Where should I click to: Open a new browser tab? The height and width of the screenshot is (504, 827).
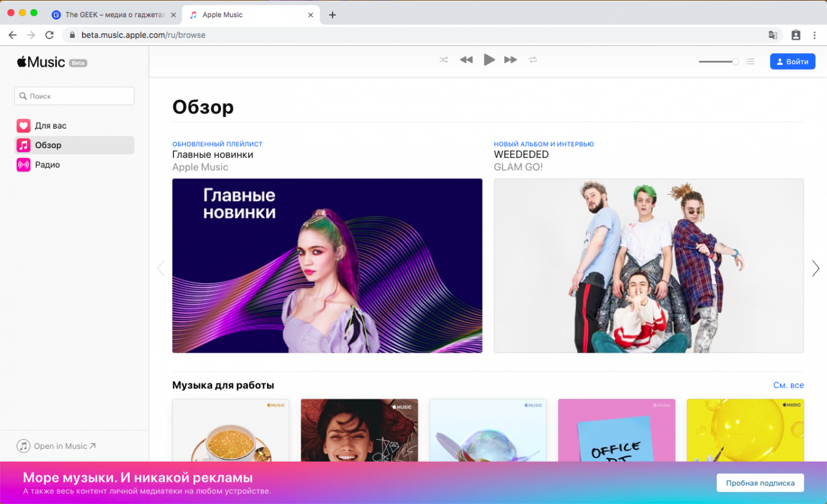pos(333,15)
